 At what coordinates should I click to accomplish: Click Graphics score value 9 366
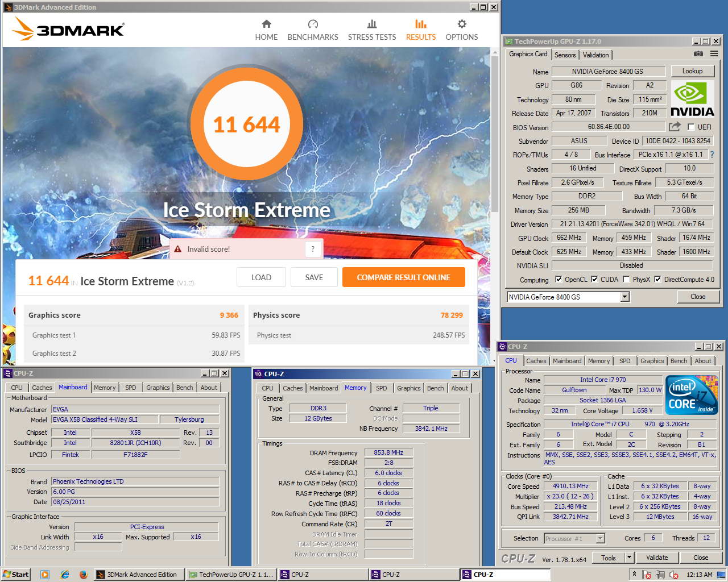(x=229, y=315)
